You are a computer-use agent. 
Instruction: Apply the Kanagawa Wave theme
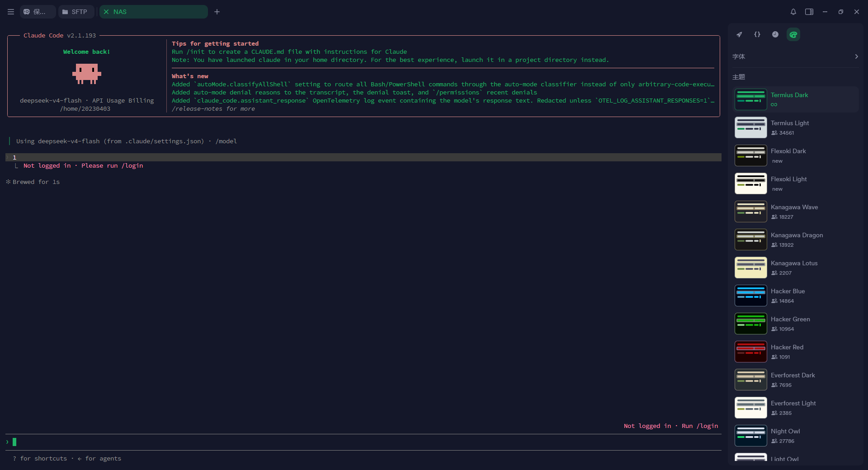795,211
